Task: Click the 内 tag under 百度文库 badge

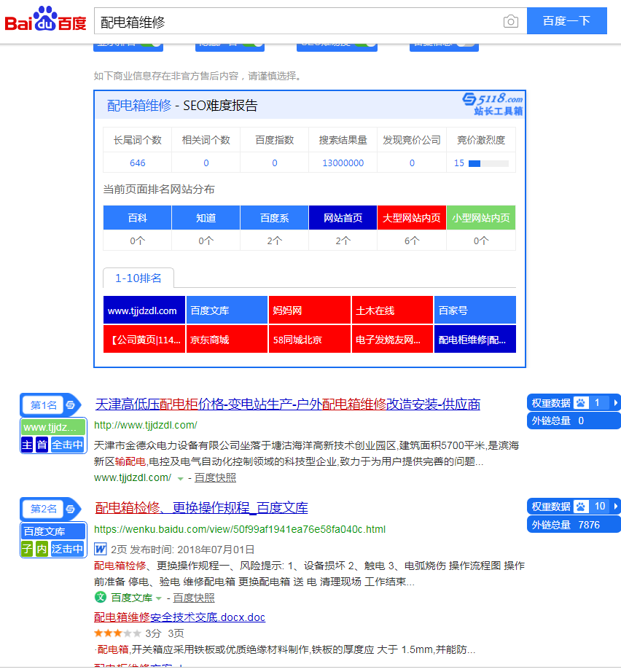Action: click(42, 549)
